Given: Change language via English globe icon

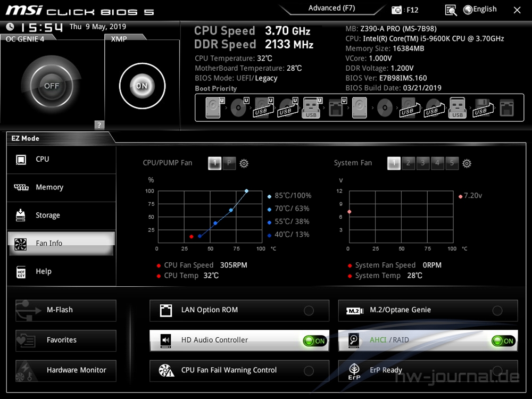Looking at the screenshot, I should [480, 10].
